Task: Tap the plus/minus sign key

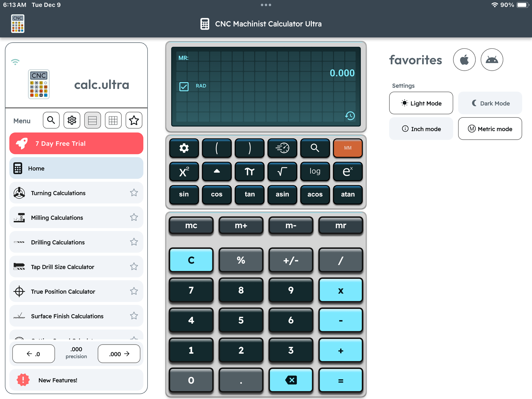Action: pos(291,260)
